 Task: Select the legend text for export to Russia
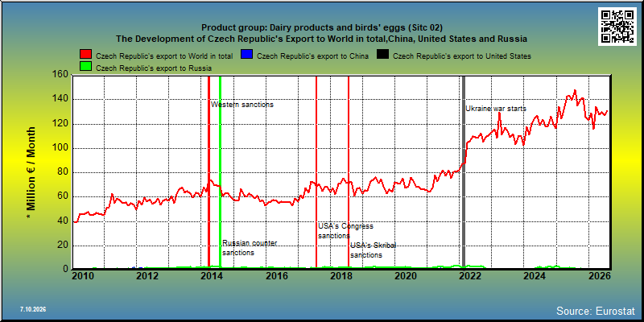(x=154, y=68)
